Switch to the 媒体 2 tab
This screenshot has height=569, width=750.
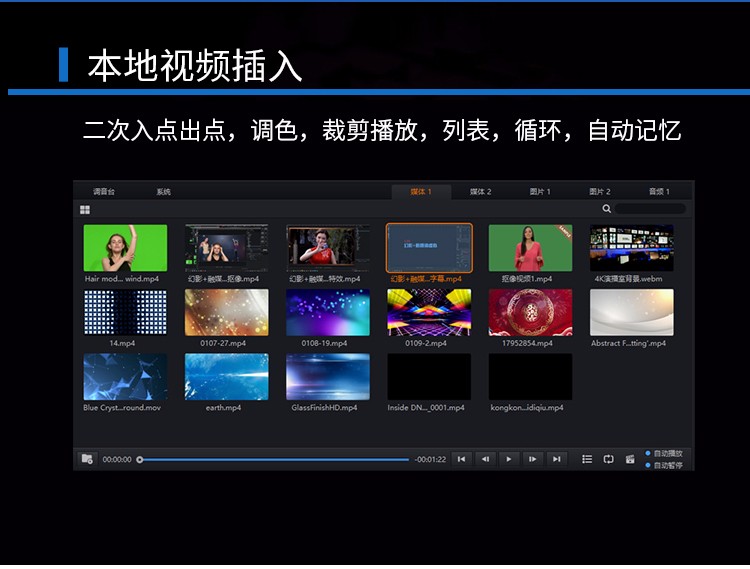480,191
